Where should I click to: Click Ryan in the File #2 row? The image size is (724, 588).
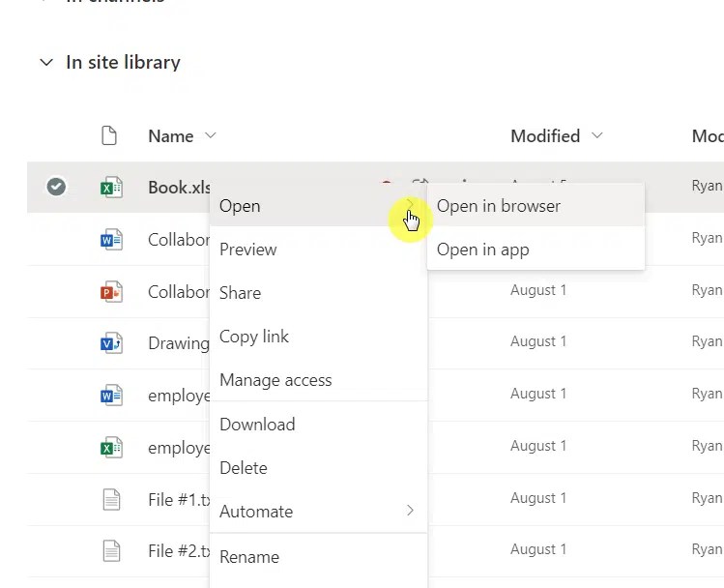[x=707, y=549]
